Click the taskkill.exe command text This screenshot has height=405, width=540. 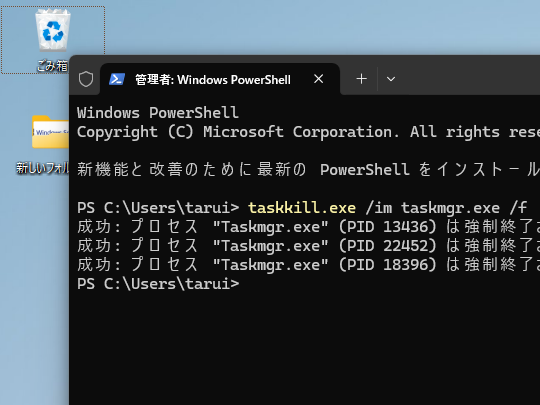[x=302, y=208]
